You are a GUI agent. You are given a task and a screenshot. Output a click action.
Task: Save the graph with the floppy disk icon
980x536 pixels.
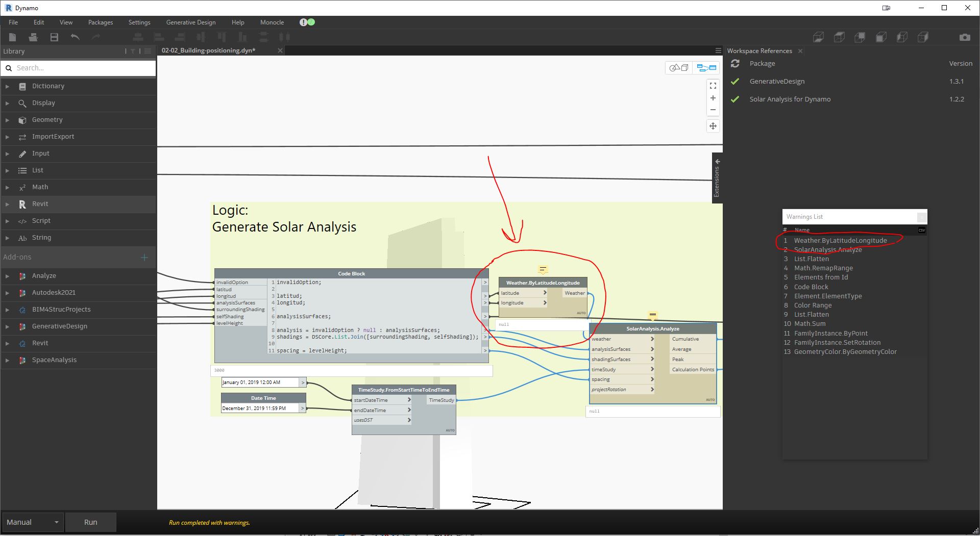click(54, 37)
